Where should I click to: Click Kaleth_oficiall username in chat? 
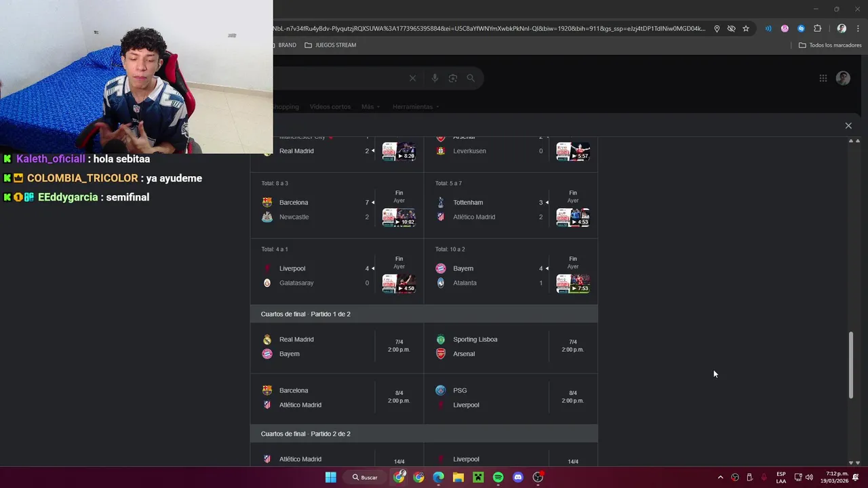pyautogui.click(x=51, y=159)
